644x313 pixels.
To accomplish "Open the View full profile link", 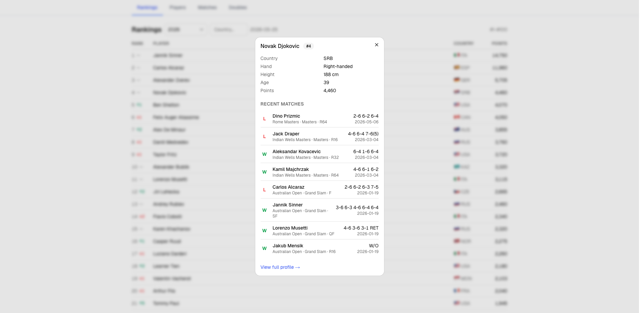I will pos(280,267).
